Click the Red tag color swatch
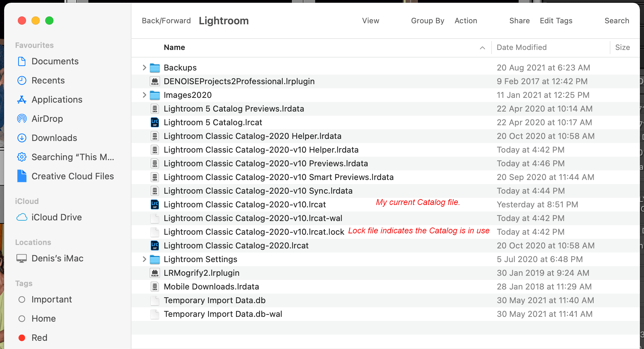 [22, 338]
